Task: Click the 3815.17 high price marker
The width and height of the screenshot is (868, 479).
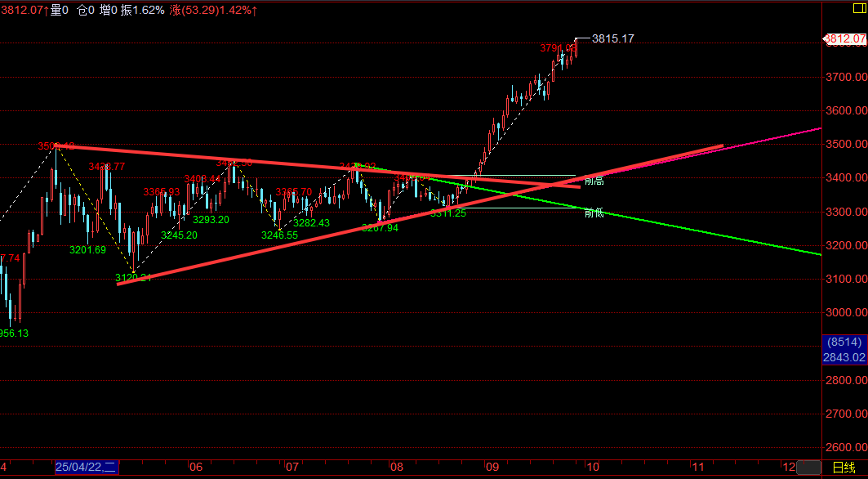Action: [612, 38]
